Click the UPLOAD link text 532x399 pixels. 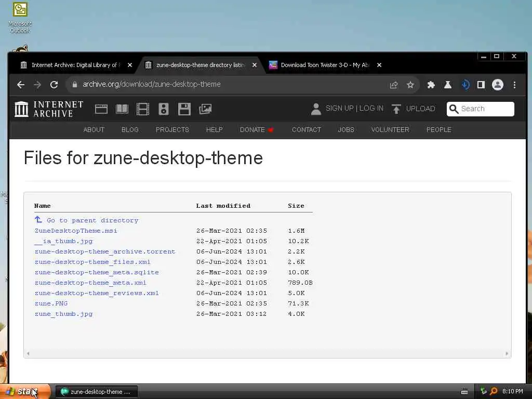[421, 109]
